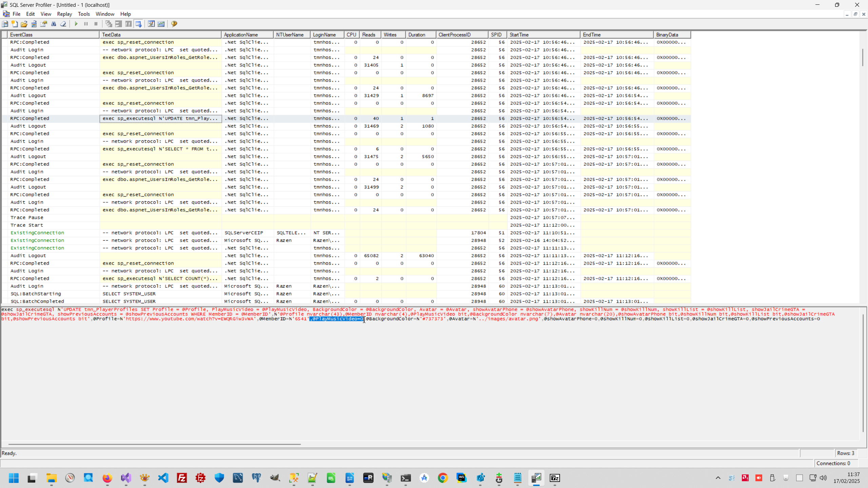Clear the trace window with the eraser icon

(63, 24)
